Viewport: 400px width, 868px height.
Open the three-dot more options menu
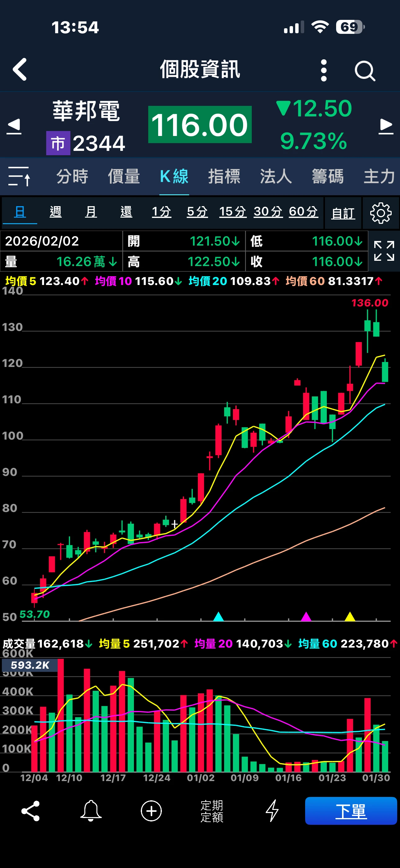(324, 70)
